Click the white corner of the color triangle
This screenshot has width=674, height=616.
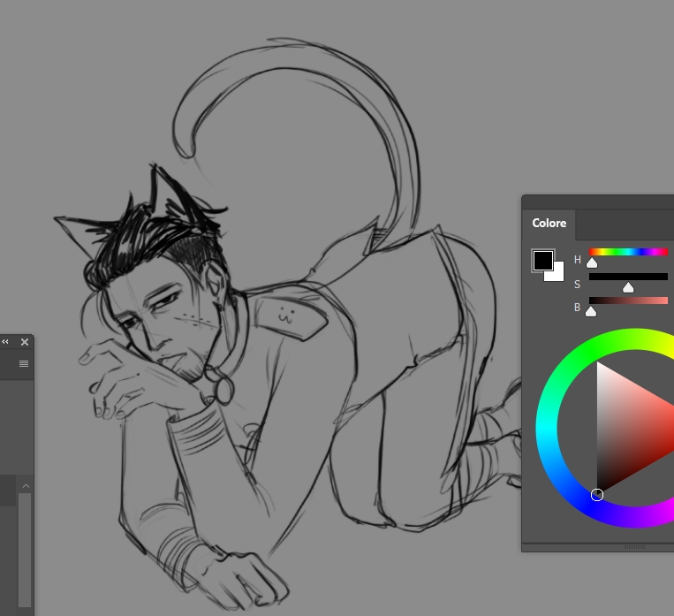(600, 367)
